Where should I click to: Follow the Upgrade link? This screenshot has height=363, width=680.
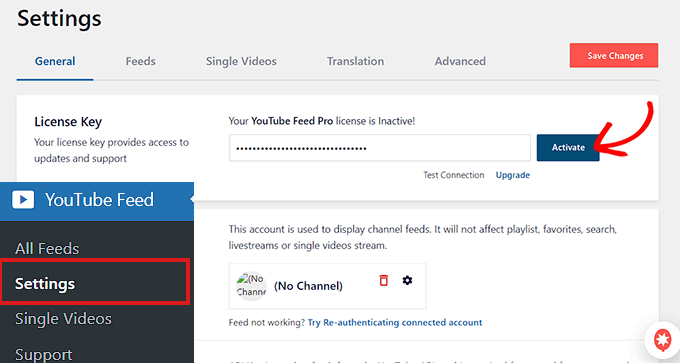[513, 175]
